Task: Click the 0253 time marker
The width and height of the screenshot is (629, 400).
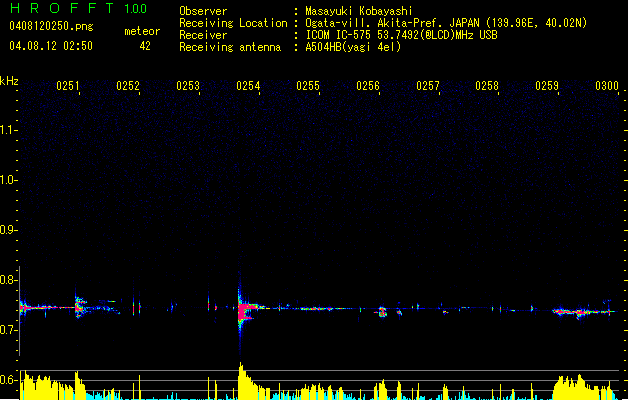Action: (x=188, y=86)
